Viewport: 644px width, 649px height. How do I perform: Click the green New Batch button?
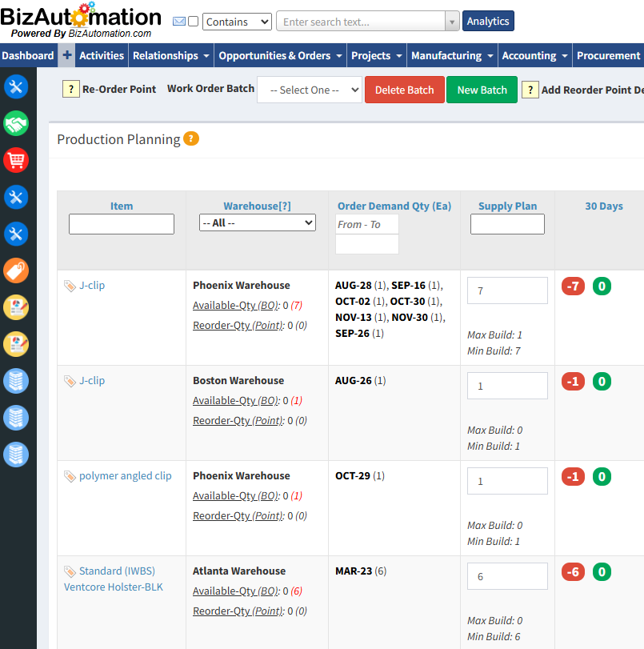[x=482, y=90]
